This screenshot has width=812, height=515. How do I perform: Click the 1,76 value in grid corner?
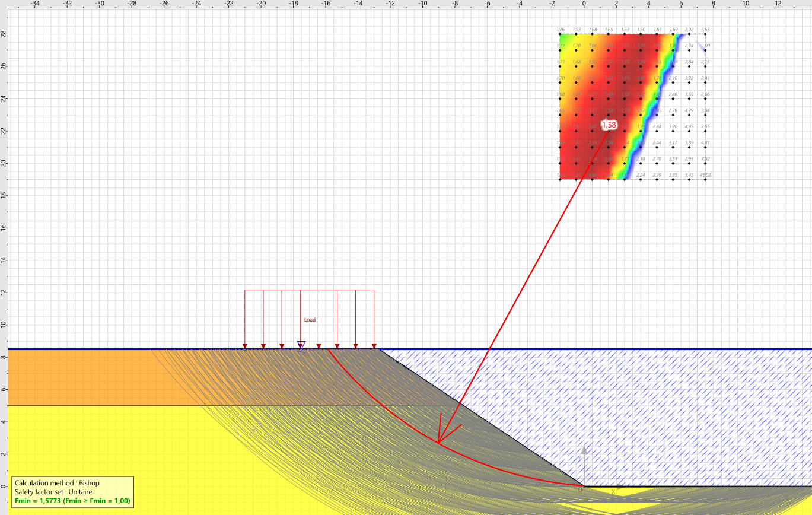[x=561, y=30]
